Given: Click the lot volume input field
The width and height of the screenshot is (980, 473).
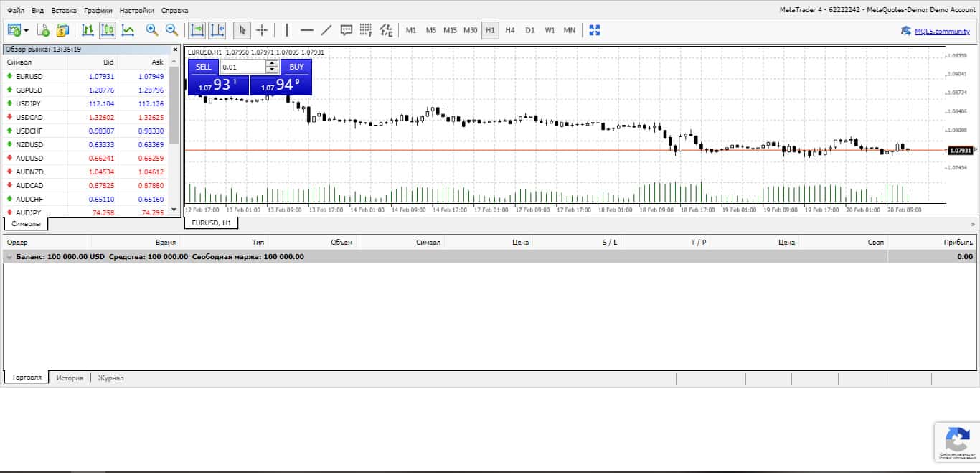Looking at the screenshot, I should click(242, 67).
